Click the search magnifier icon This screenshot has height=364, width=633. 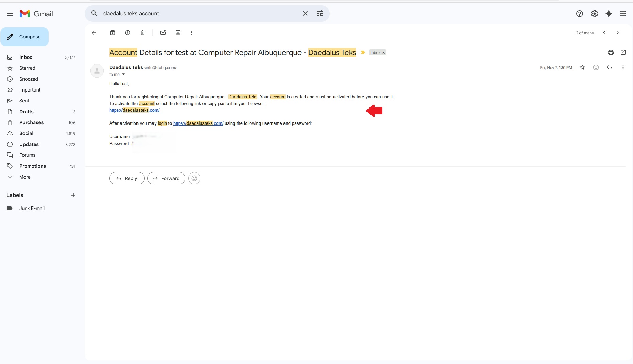[94, 13]
